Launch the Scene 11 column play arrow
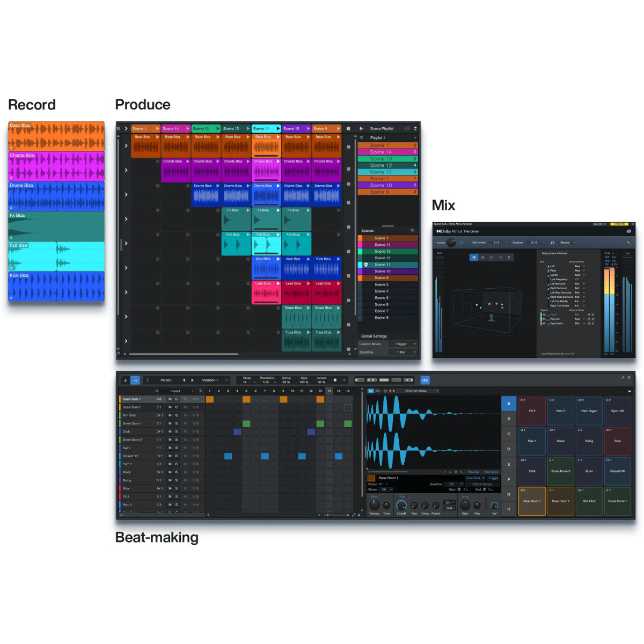 277,129
